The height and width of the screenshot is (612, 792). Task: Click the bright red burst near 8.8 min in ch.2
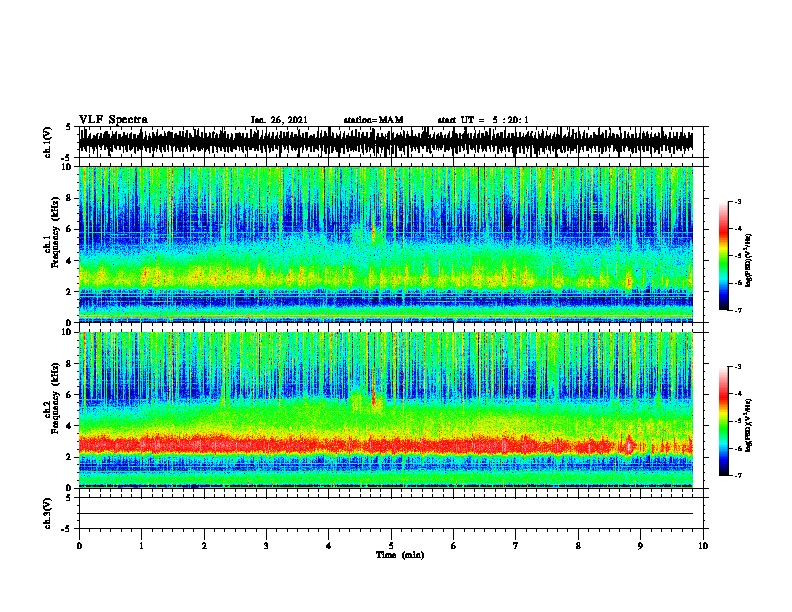click(x=629, y=446)
